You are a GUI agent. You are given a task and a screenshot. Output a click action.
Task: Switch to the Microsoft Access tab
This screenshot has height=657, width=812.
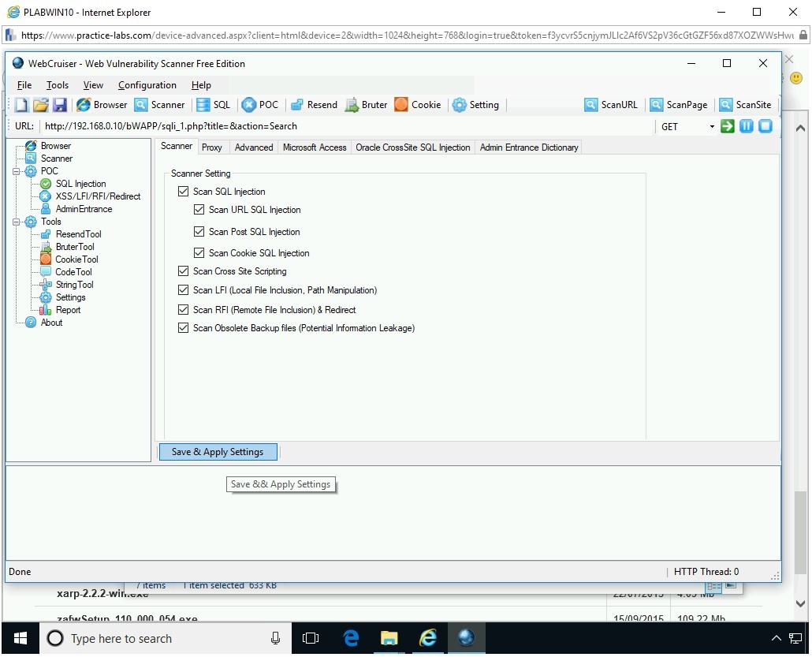[315, 147]
